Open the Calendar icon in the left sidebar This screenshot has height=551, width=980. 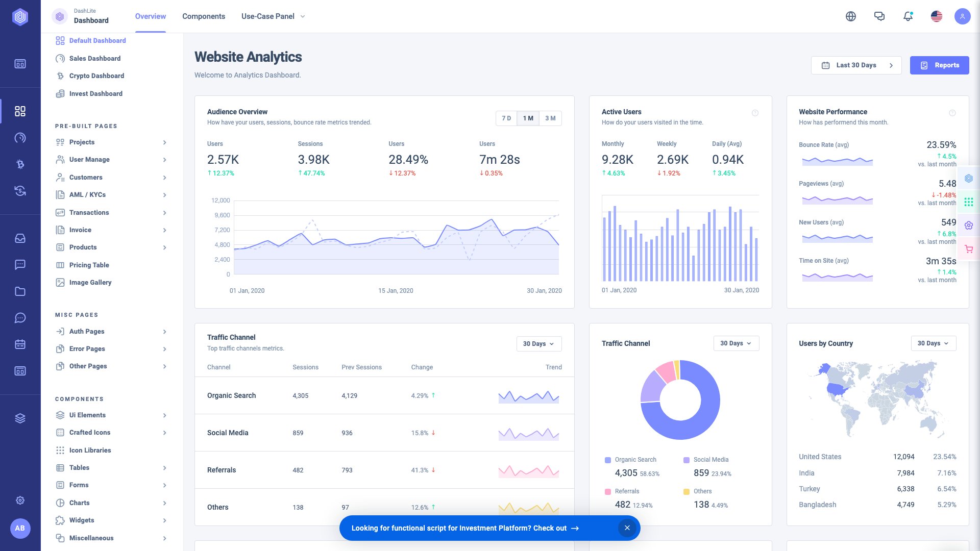click(x=20, y=344)
